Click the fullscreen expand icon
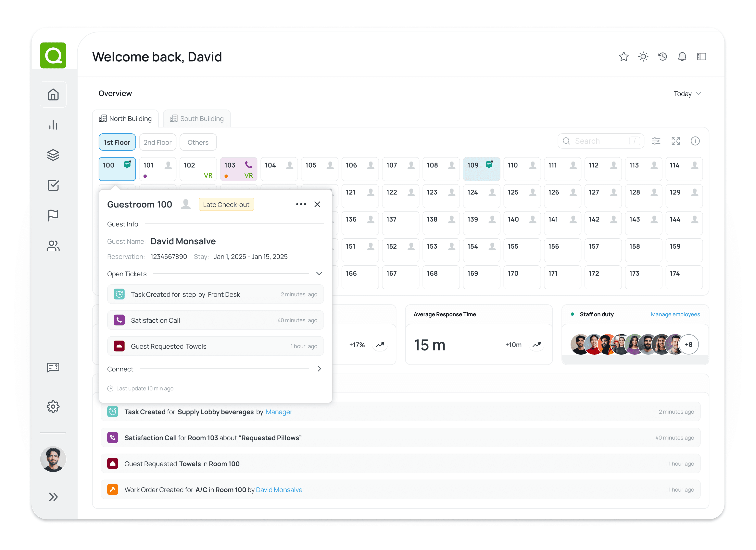756x550 pixels. [x=675, y=141]
